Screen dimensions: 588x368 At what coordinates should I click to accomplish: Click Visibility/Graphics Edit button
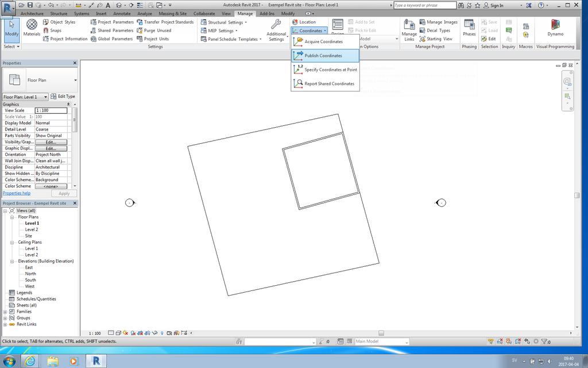tap(51, 143)
